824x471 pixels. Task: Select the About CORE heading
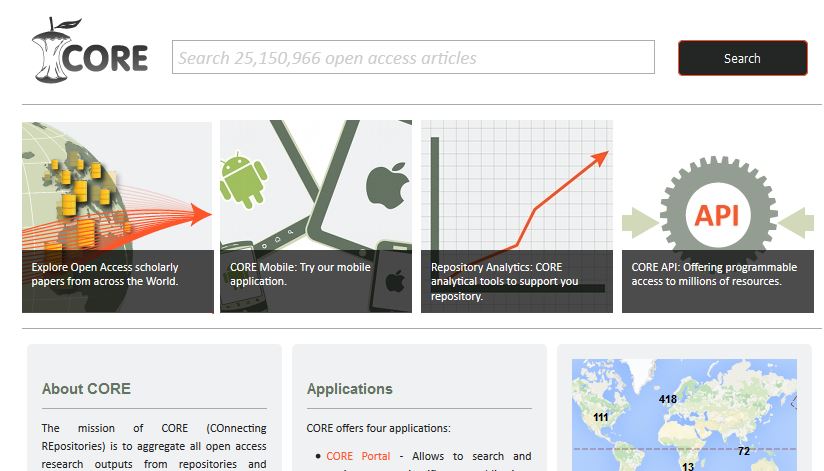click(x=86, y=389)
